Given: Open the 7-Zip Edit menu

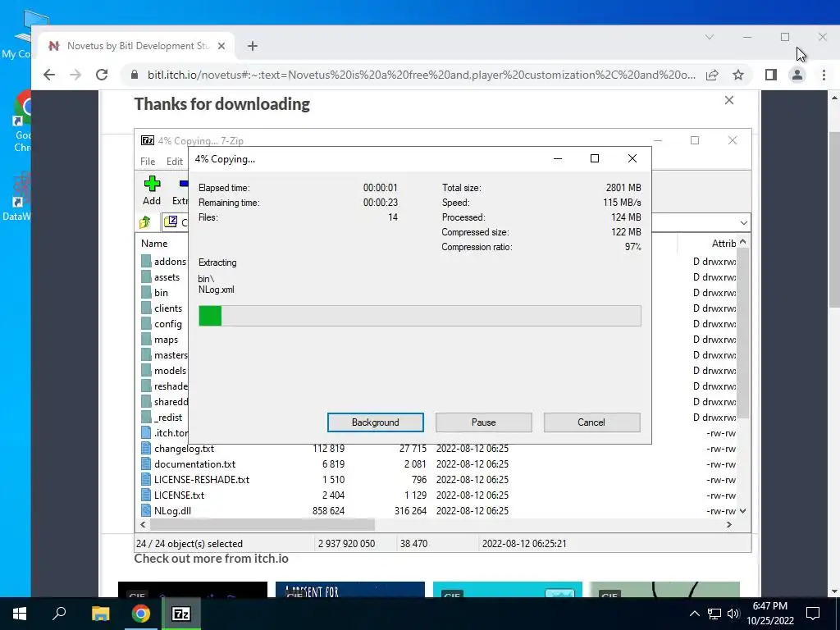Looking at the screenshot, I should [x=175, y=162].
